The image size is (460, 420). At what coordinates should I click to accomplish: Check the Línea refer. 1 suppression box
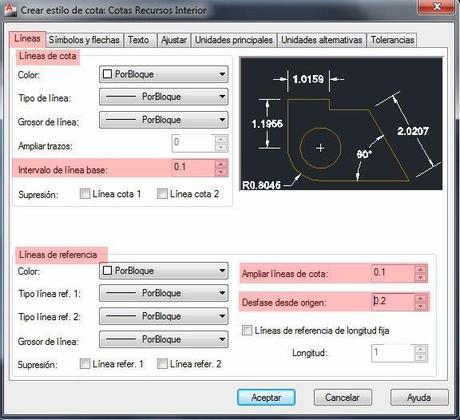pos(85,364)
